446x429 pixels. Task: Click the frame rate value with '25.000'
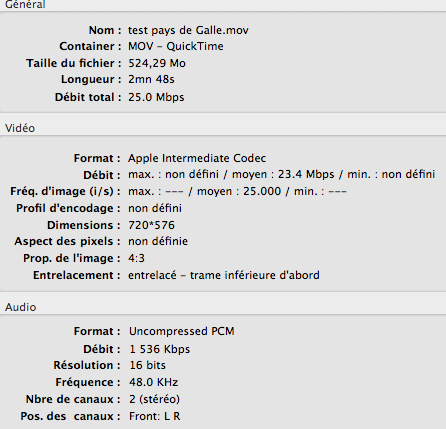pos(237,191)
